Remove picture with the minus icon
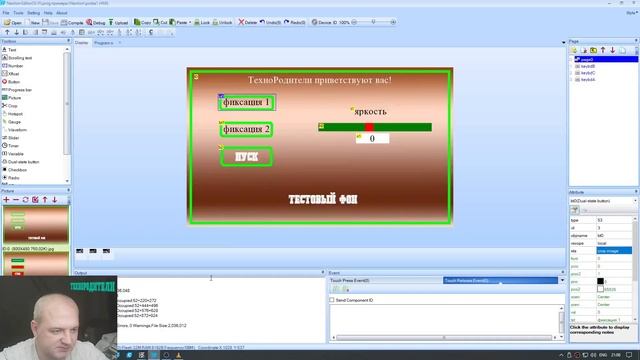640x360 pixels. tap(16, 200)
